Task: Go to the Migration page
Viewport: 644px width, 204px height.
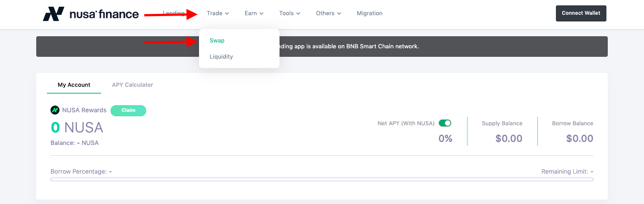Action: coord(369,13)
